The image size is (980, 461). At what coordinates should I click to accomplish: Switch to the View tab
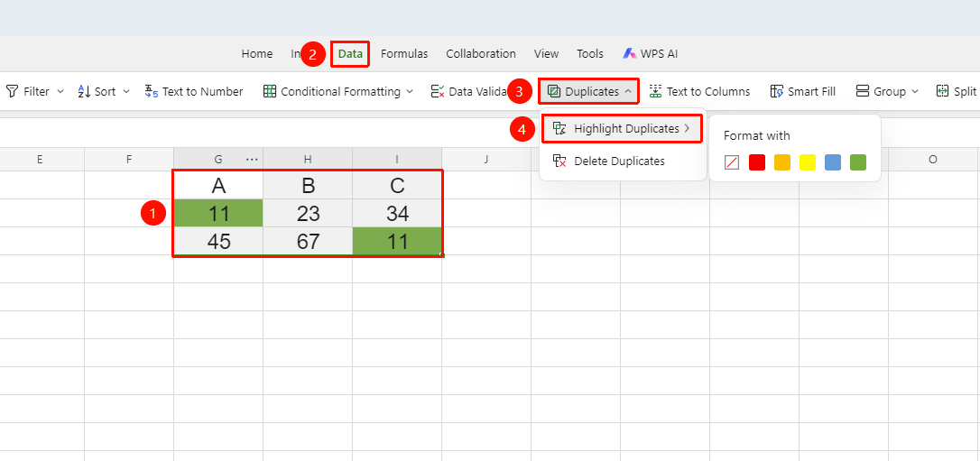[x=546, y=54]
